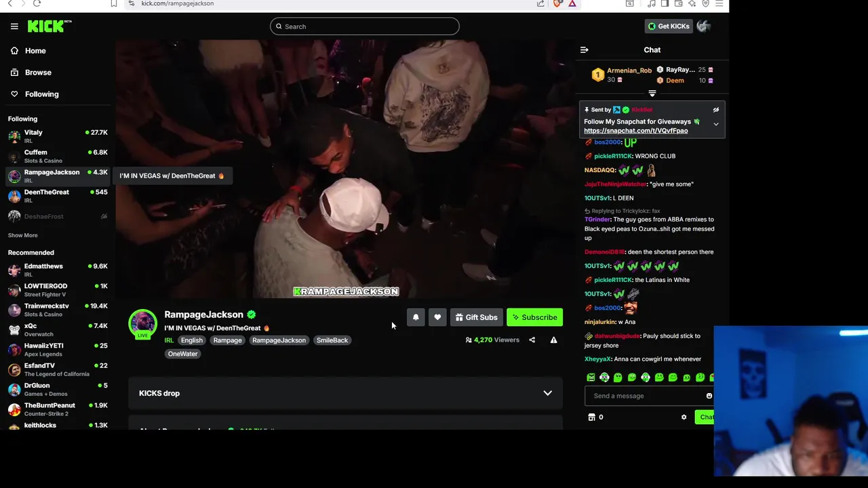Click the IRL category link
Viewport: 868px width, 488px height.
click(x=169, y=340)
